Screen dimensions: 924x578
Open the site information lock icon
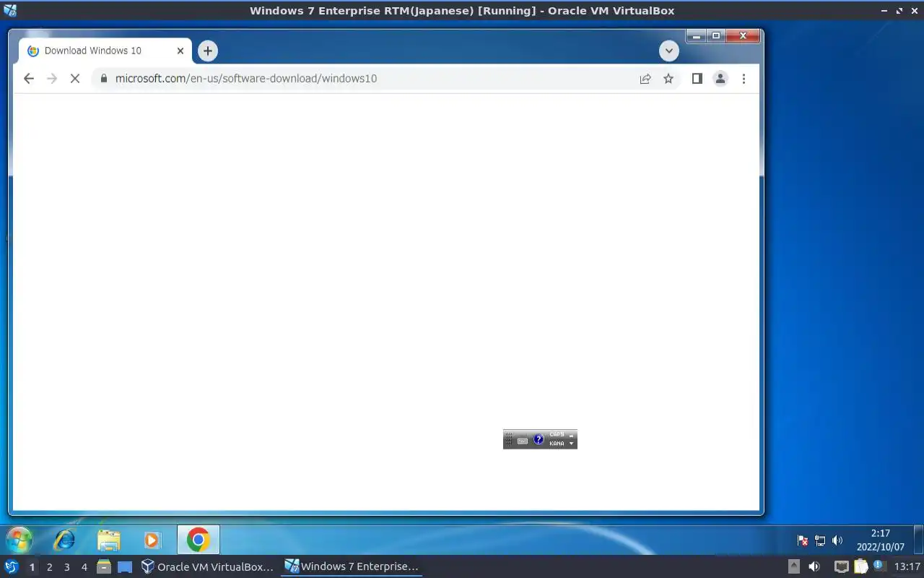coord(104,79)
